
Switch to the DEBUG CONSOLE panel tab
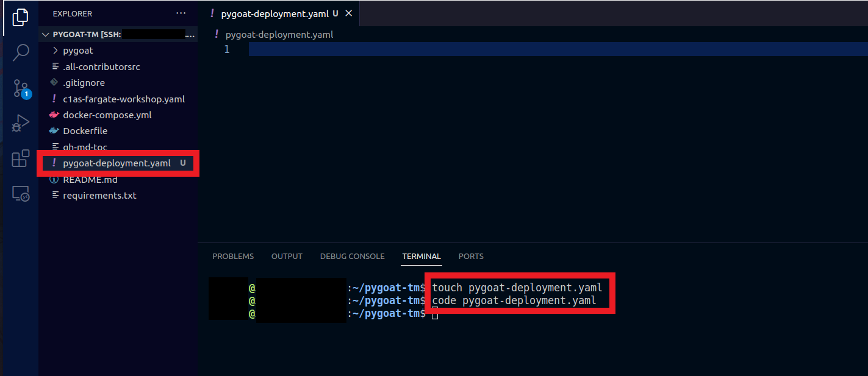(352, 256)
